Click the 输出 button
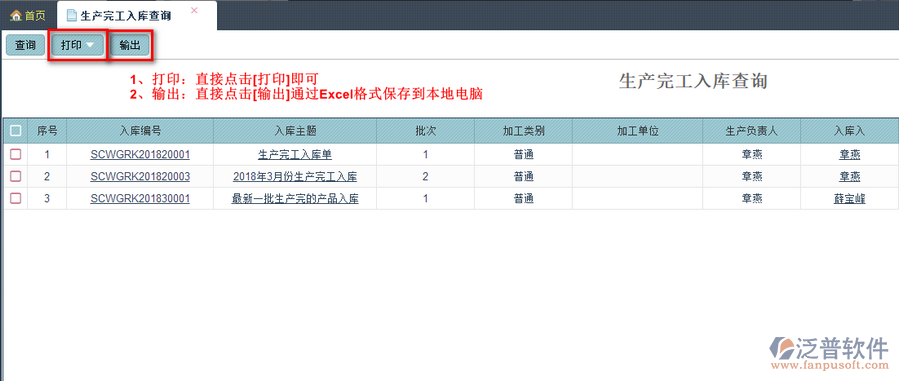Viewport: 899px width, 381px height. [x=130, y=45]
